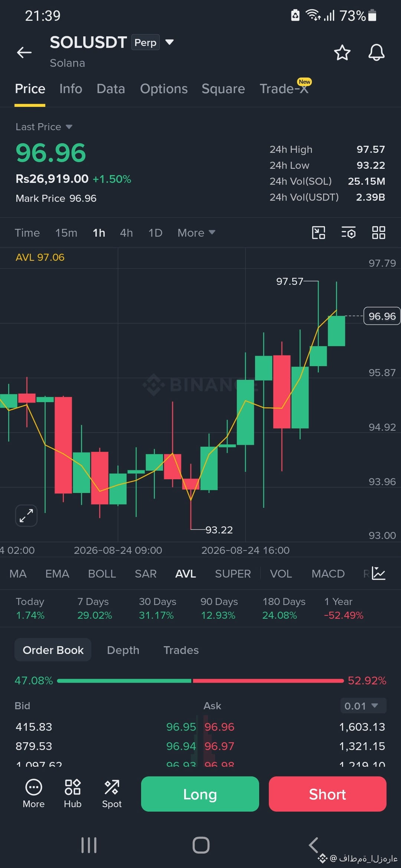Tap the bid/ask ratio bar
This screenshot has width=401, height=868.
coord(200,681)
